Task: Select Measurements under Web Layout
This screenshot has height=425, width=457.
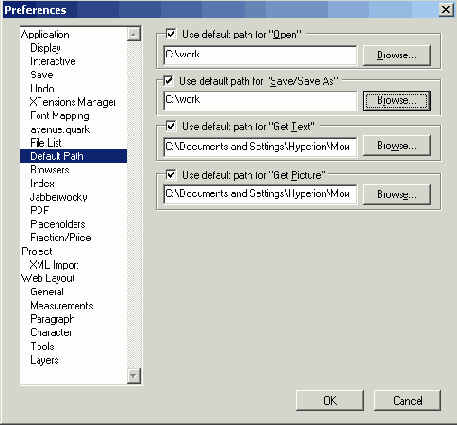Action: point(62,305)
